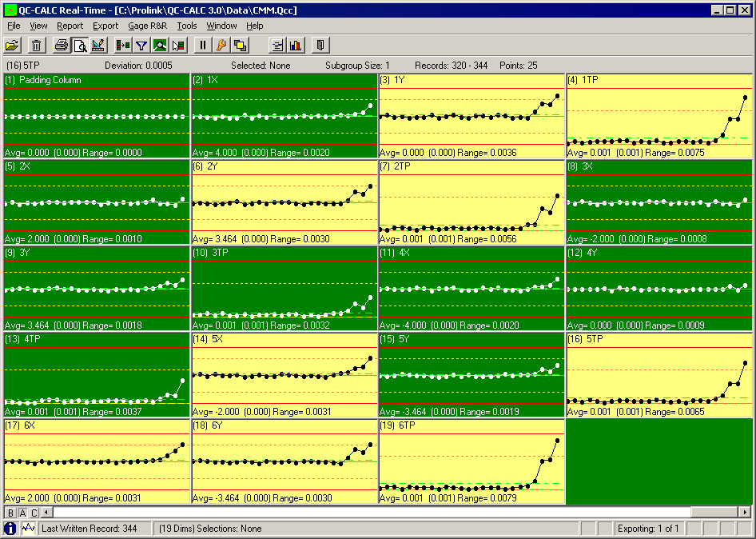The width and height of the screenshot is (756, 539).
Task: Click the waveform plot icon in status bar
Action: [29, 529]
